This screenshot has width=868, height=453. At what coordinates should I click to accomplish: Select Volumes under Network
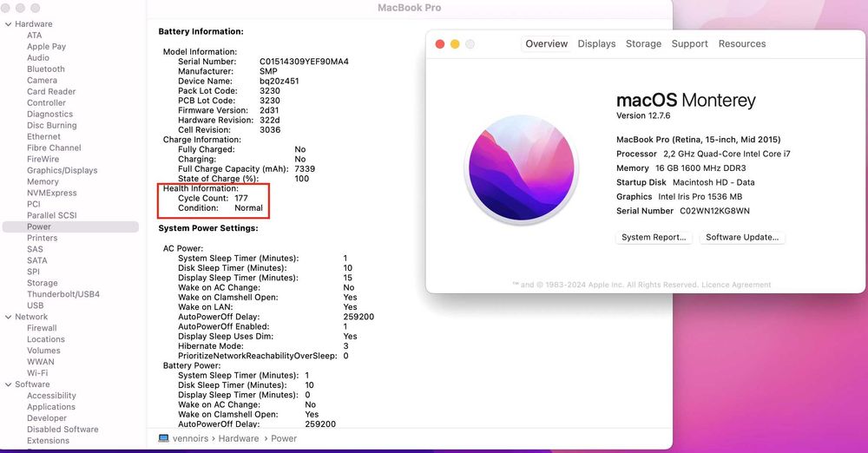(43, 351)
